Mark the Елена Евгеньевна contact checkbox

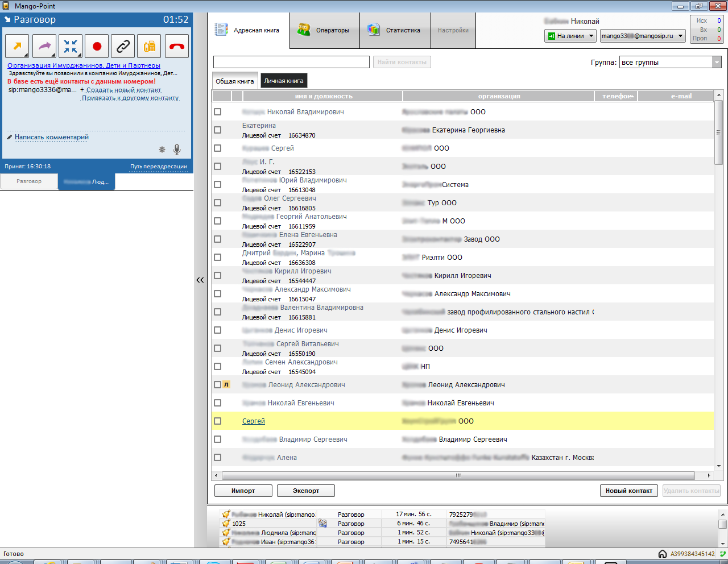[x=217, y=239]
